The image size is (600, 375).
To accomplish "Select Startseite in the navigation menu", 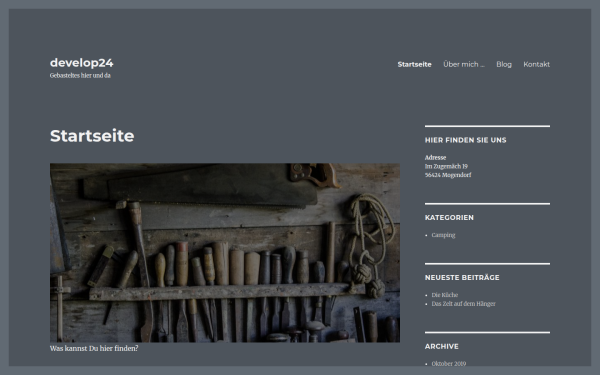I will click(414, 64).
